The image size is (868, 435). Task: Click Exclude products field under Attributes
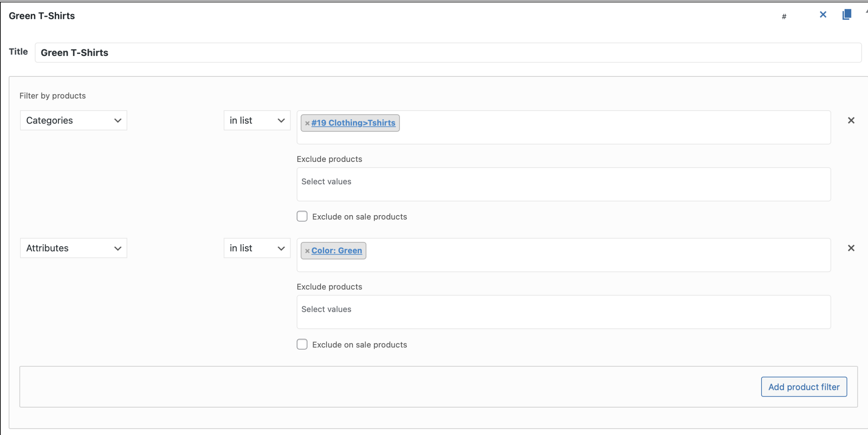pos(564,312)
